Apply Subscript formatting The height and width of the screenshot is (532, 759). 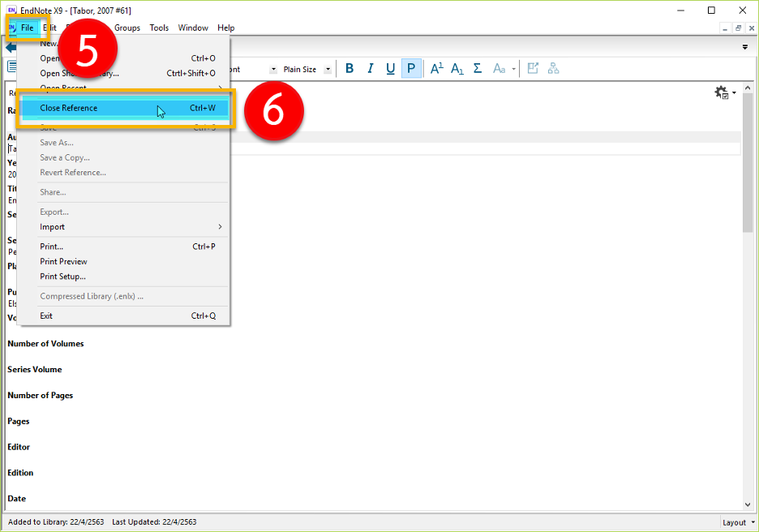(x=457, y=69)
